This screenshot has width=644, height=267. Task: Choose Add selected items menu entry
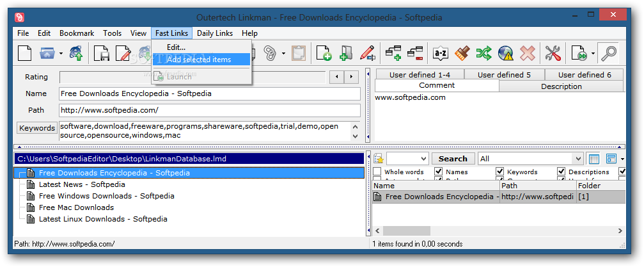(201, 60)
